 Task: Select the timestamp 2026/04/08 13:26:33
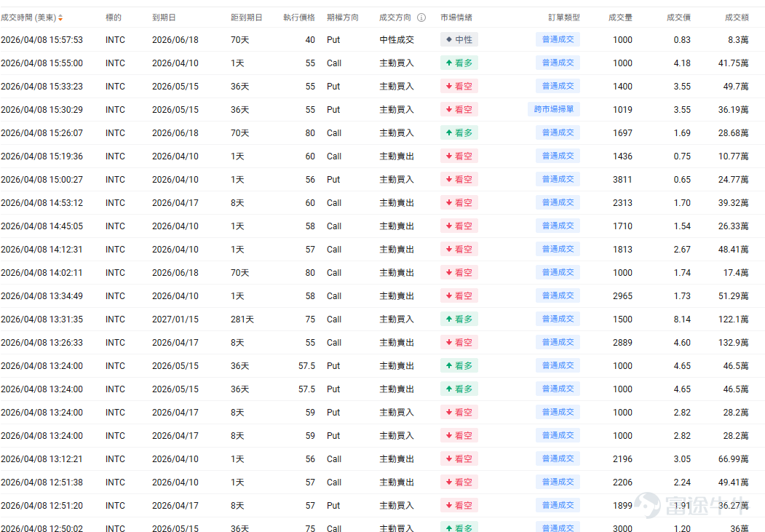pyautogui.click(x=42, y=343)
